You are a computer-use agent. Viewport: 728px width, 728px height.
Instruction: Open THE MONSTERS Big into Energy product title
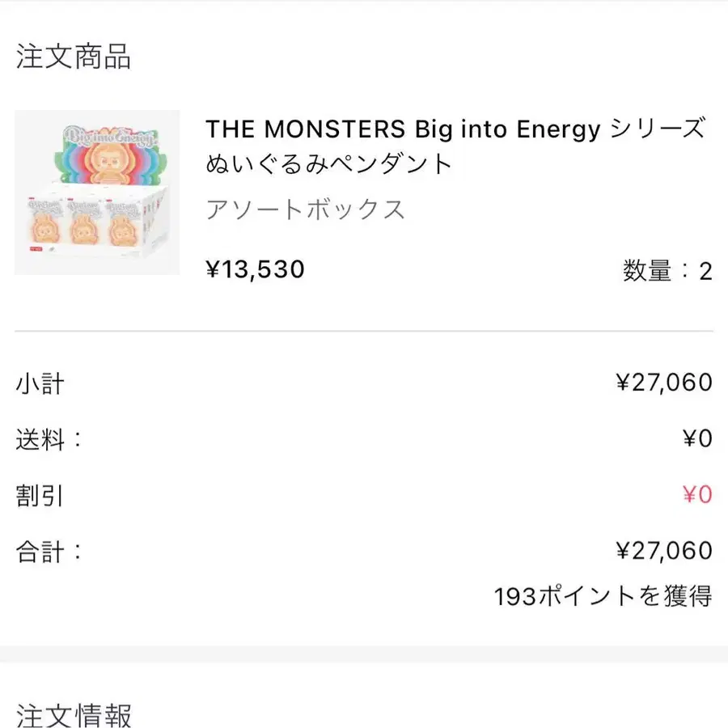455,129
